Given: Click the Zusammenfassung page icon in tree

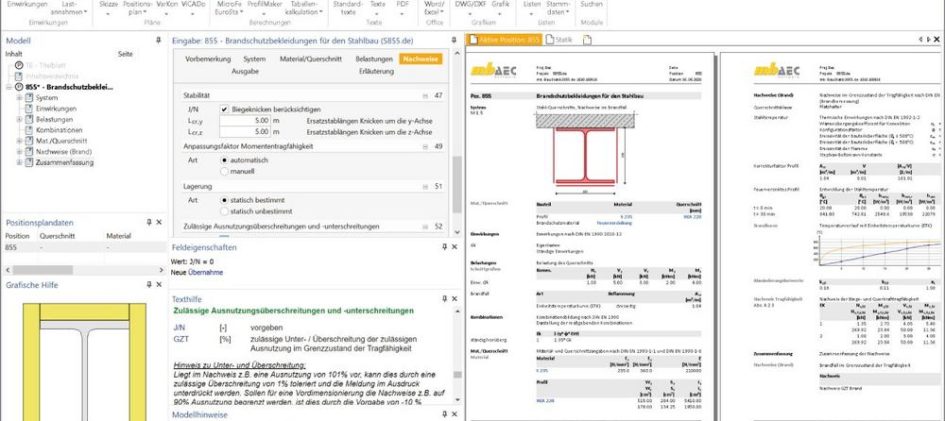Looking at the screenshot, I should tap(29, 162).
